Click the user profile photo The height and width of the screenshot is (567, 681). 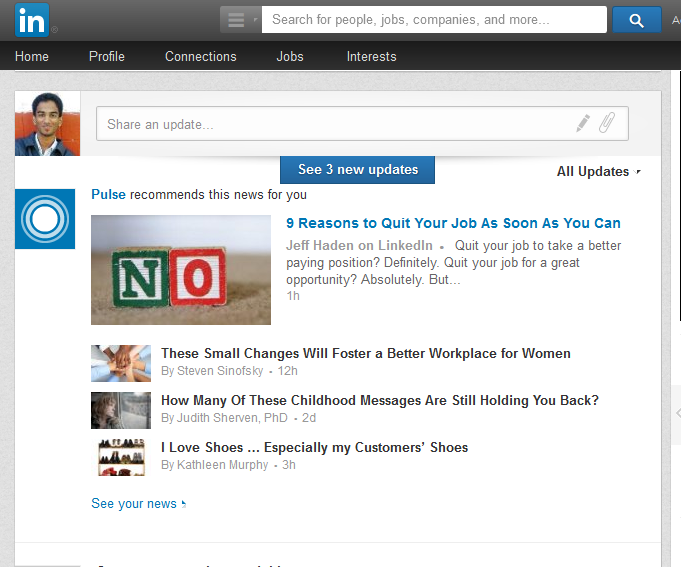[47, 124]
